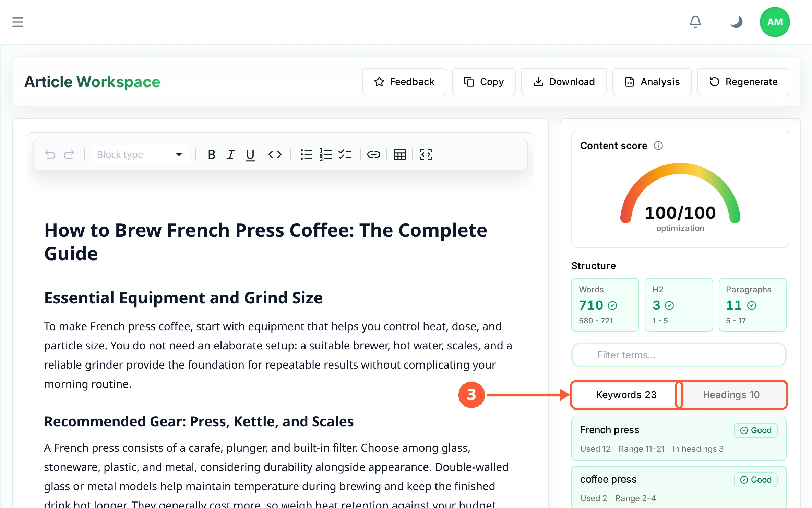Click the H2 count structure card
This screenshot has width=812, height=508.
(679, 305)
